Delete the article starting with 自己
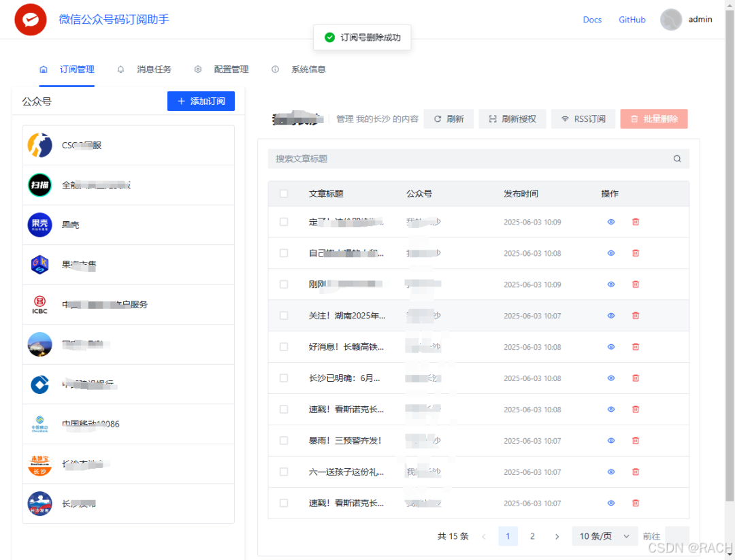Viewport: 735px width, 560px height. coord(636,253)
